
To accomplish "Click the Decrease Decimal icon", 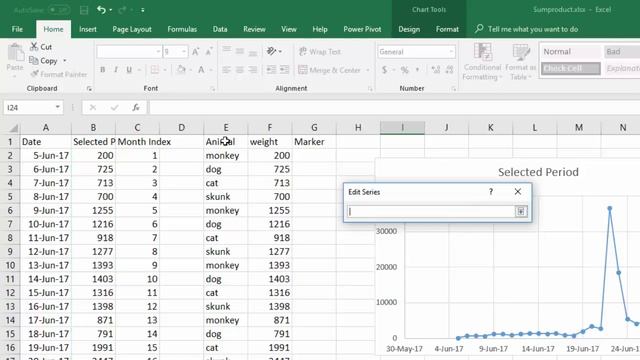I will point(449,70).
